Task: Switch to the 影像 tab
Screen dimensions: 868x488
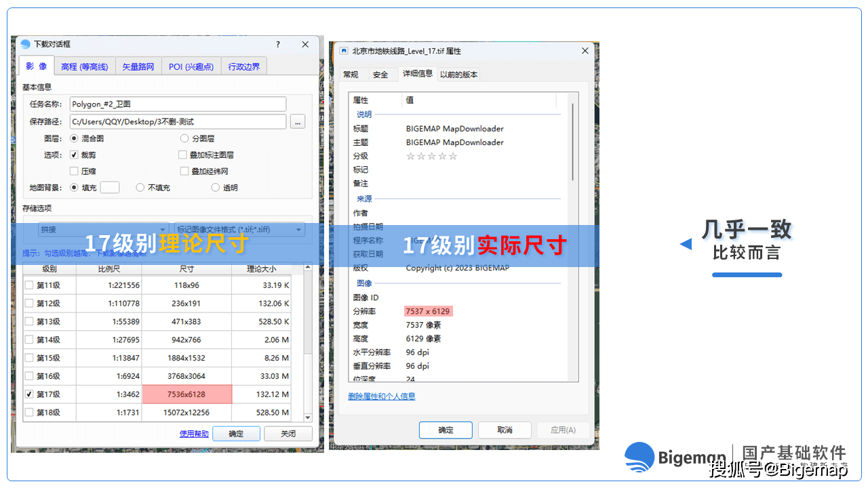Action: [x=36, y=66]
